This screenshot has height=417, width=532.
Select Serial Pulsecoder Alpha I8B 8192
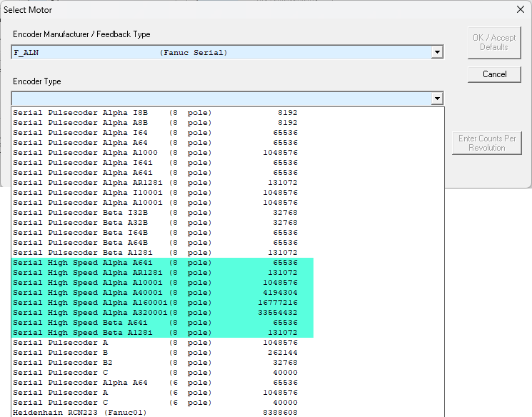[x=228, y=113]
